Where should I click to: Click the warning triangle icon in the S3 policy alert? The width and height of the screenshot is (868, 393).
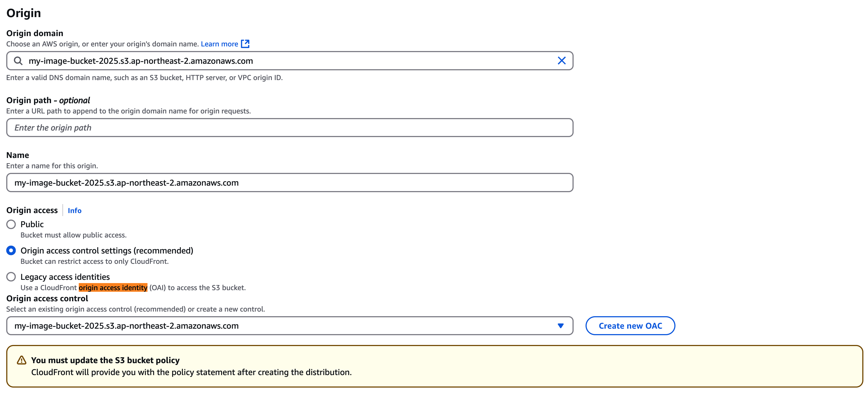pyautogui.click(x=21, y=360)
